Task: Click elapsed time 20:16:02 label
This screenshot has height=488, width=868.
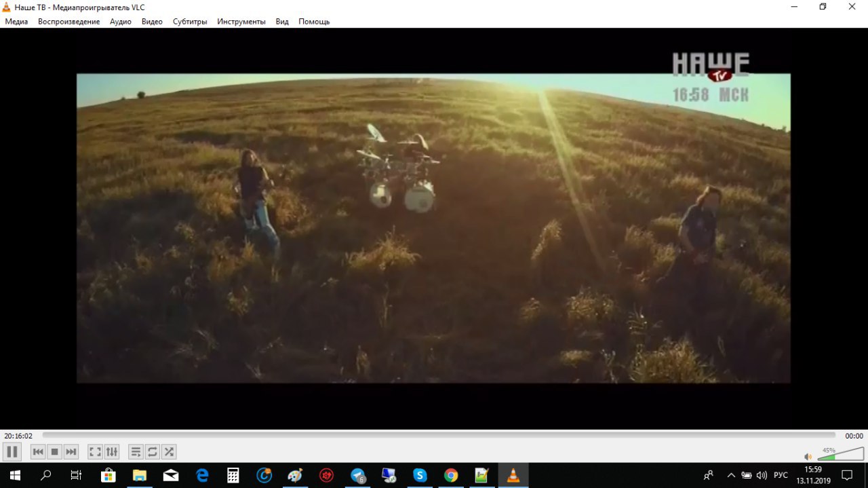Action: coord(18,436)
